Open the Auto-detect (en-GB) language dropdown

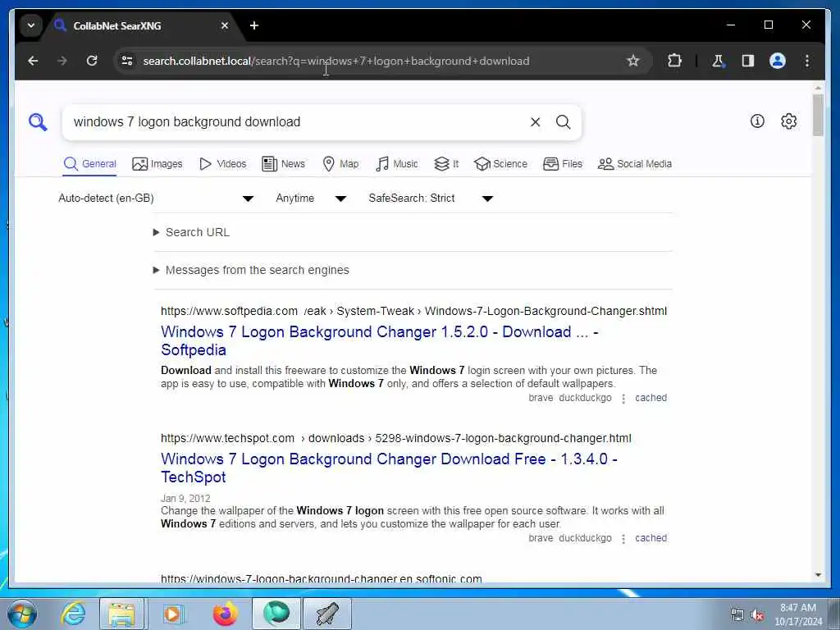(155, 199)
